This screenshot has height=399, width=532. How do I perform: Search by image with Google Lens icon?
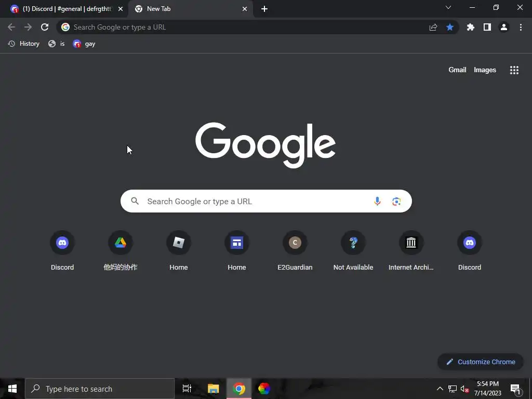coord(396,201)
